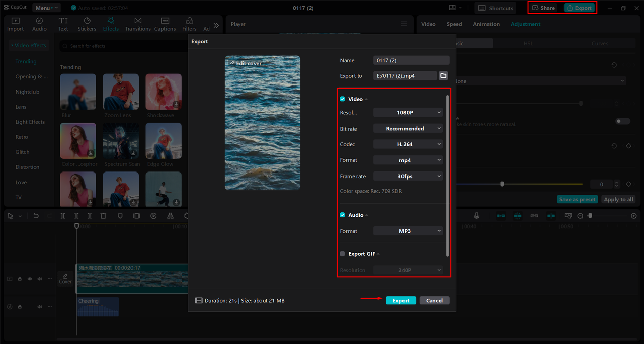Image resolution: width=644 pixels, height=344 pixels.
Task: Open the Stickers tab
Action: tap(87, 24)
